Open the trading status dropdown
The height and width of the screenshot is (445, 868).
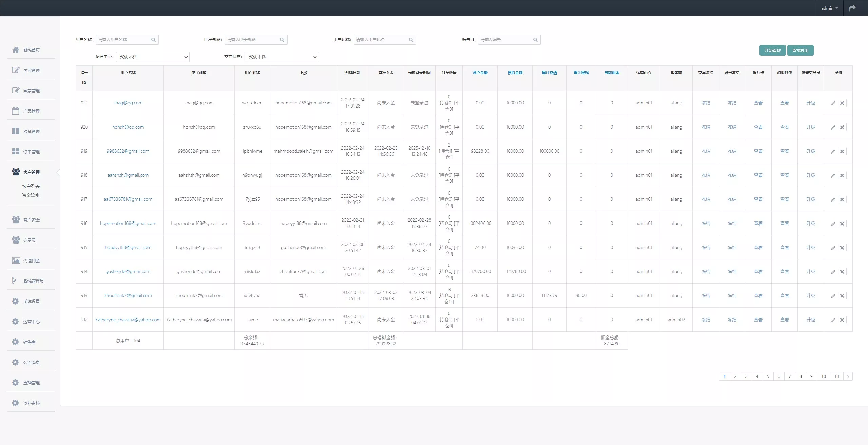pyautogui.click(x=281, y=57)
